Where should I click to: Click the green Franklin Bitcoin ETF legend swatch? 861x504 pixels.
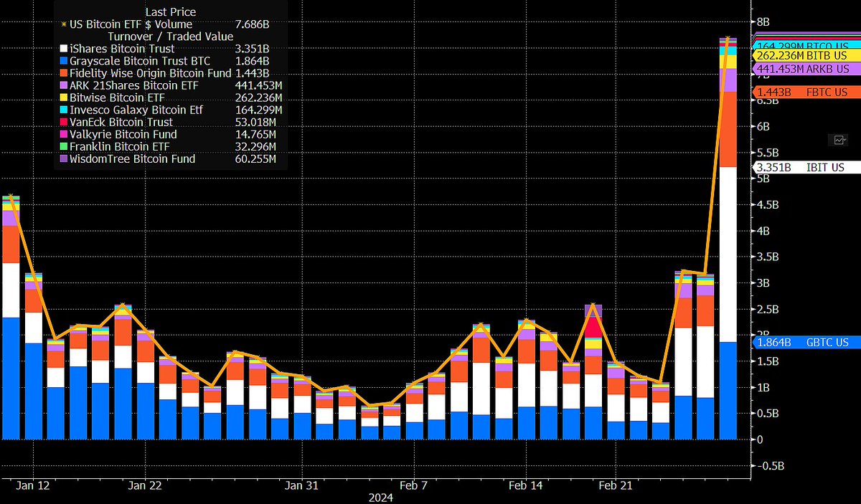coord(63,147)
